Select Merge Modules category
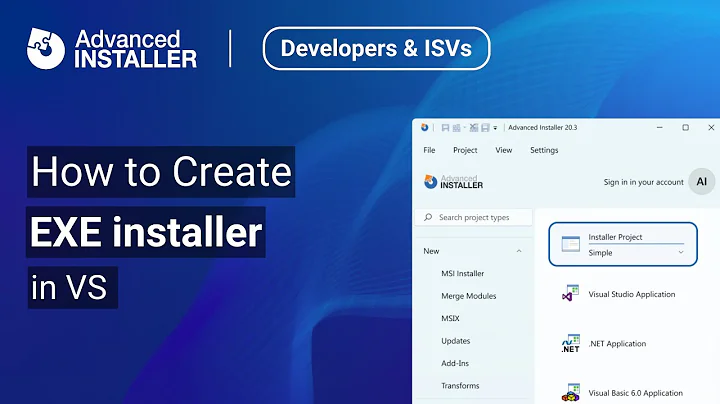This screenshot has height=404, width=720. (x=468, y=296)
